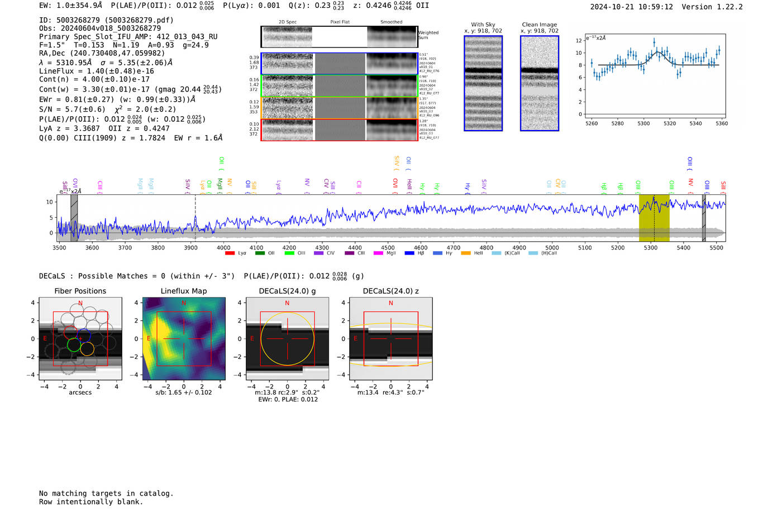The height and width of the screenshot is (532, 782).
Task: Open the Fiber Positions panel
Action: pos(80,338)
